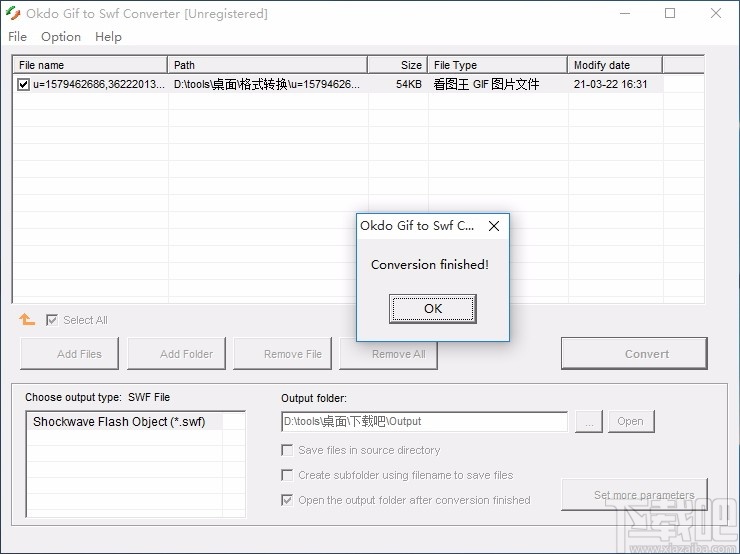Enable Create subfolder using filename option
Viewport: 740px width, 554px height.
[287, 475]
